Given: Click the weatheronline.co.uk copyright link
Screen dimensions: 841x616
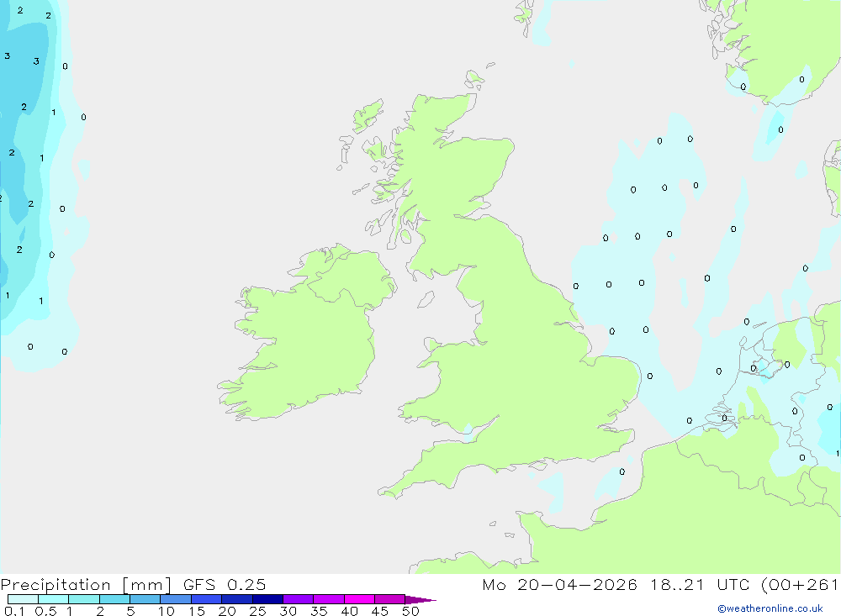Looking at the screenshot, I should pos(770,608).
